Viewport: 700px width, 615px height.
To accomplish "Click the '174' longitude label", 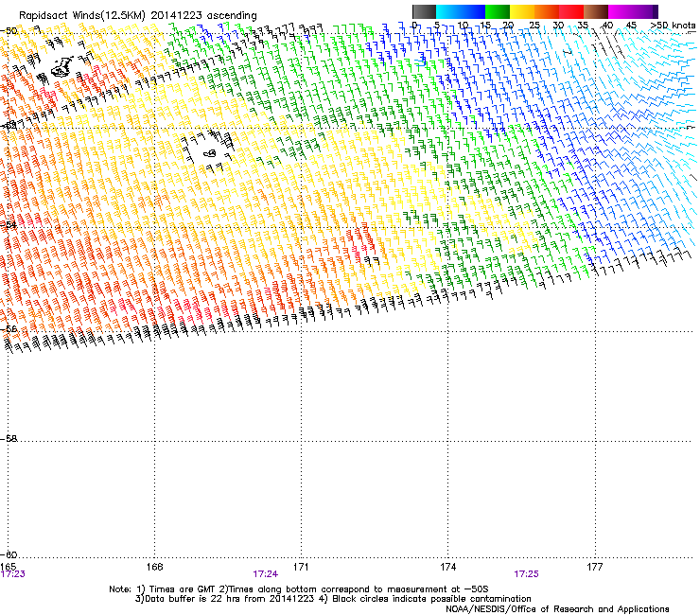I will [447, 567].
